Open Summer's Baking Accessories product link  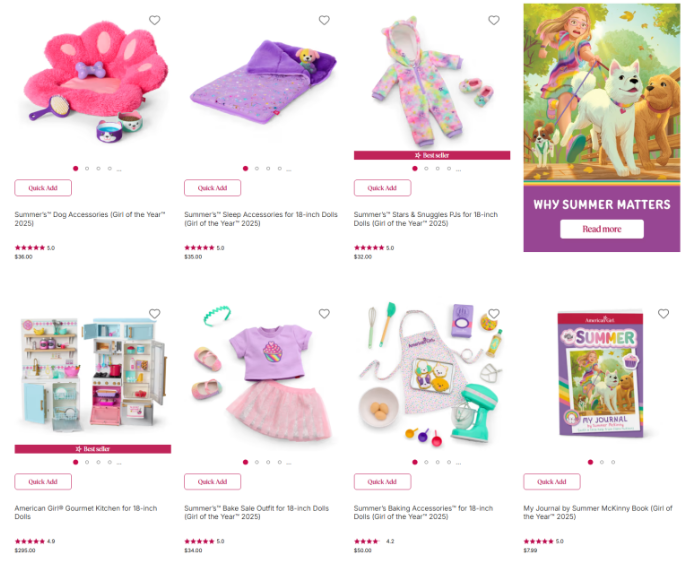423,512
